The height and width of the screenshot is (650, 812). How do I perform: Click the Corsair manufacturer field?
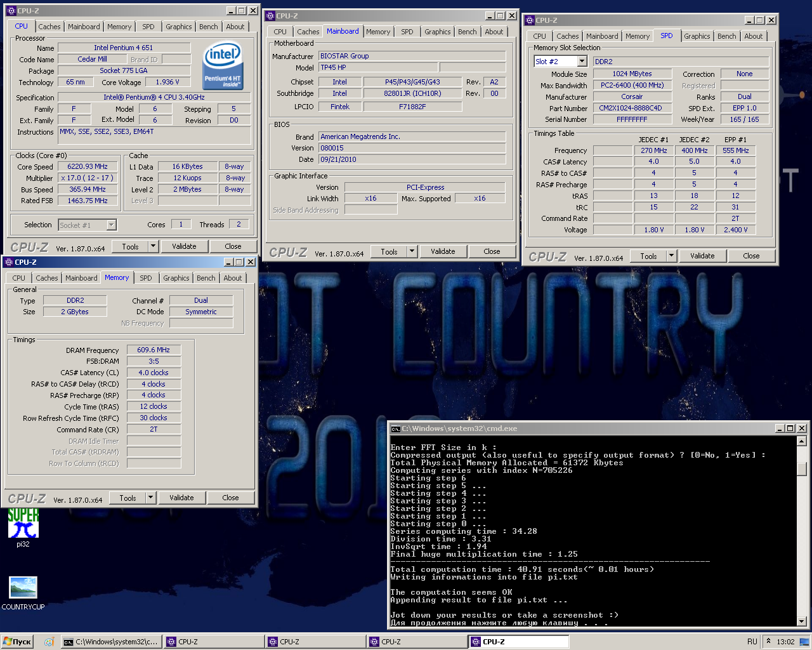coord(632,96)
